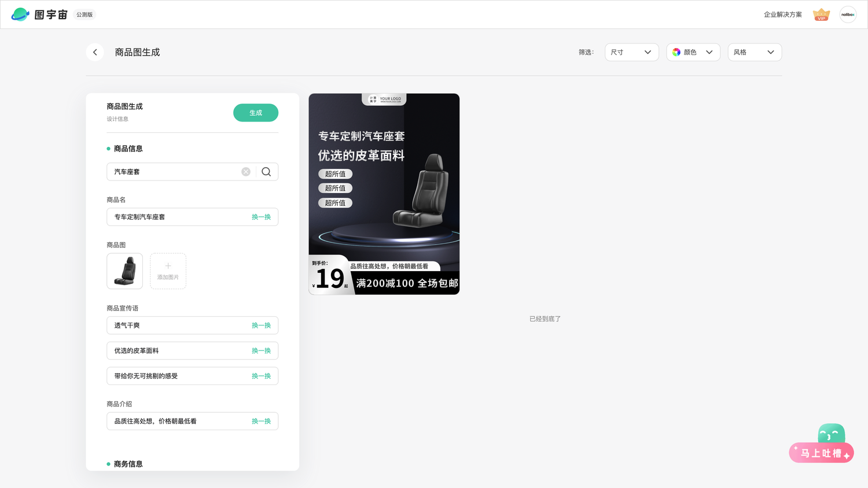Go back using the left arrow button

pyautogui.click(x=95, y=52)
